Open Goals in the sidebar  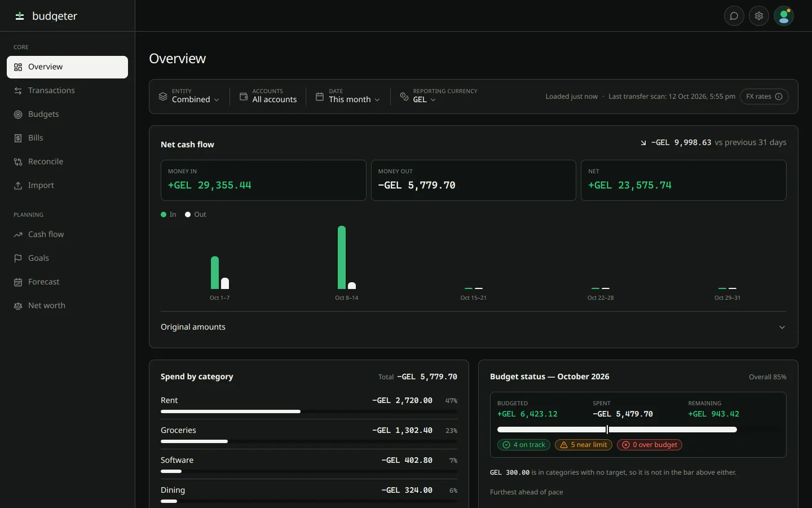coord(67,259)
